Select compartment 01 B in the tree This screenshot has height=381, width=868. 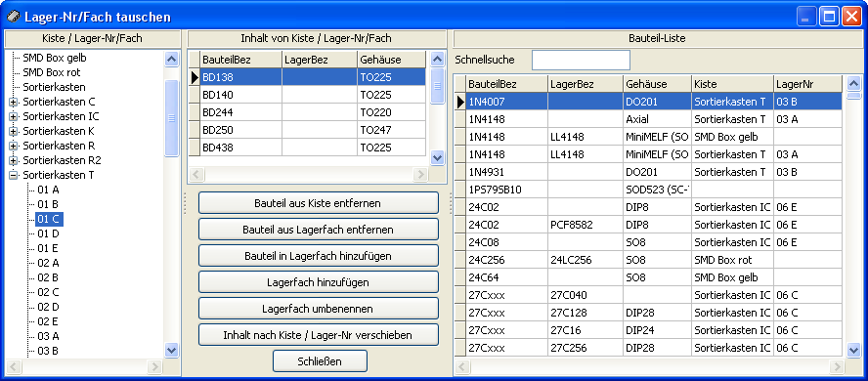(x=48, y=204)
